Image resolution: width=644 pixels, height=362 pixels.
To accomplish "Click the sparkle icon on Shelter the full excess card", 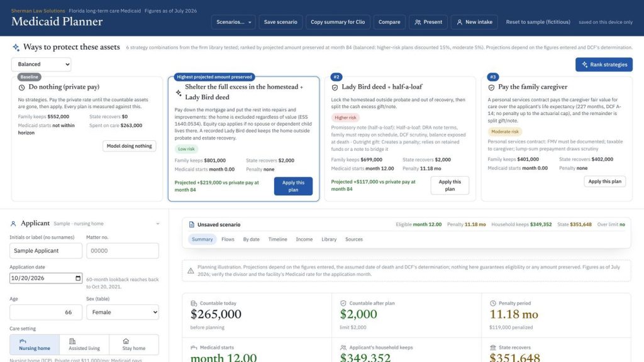I will pos(179,93).
